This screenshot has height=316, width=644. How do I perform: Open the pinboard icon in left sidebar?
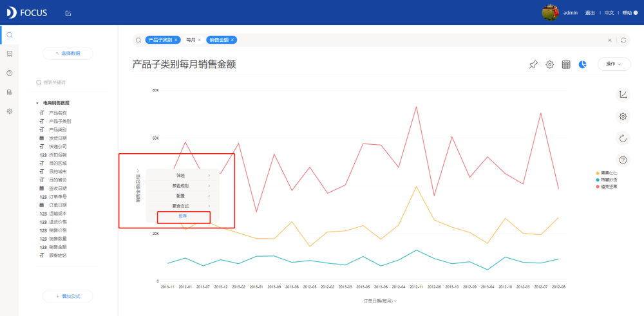tap(10, 54)
